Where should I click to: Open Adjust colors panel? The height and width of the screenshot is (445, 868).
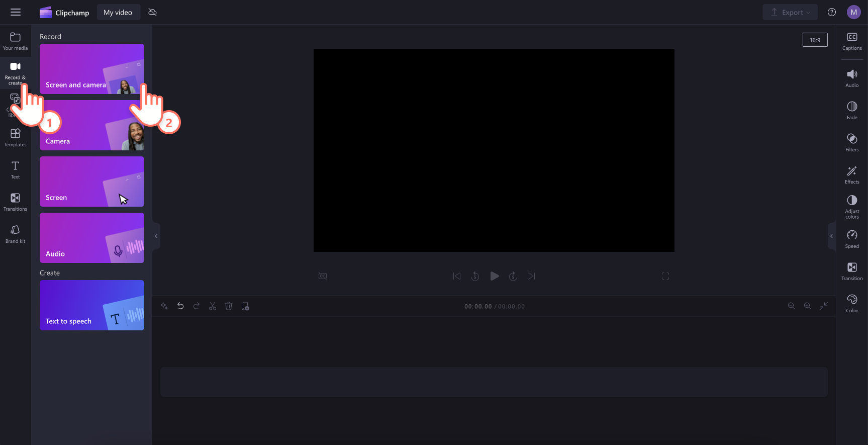click(x=852, y=207)
